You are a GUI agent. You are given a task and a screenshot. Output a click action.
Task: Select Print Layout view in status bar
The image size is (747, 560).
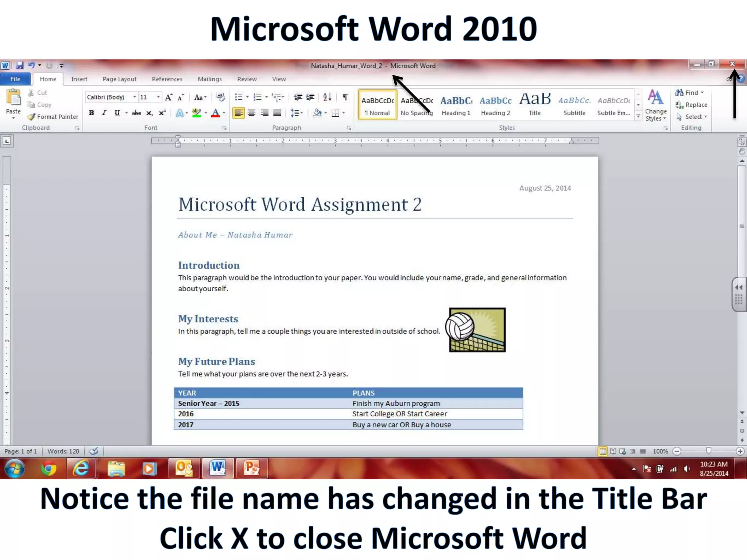tap(603, 451)
